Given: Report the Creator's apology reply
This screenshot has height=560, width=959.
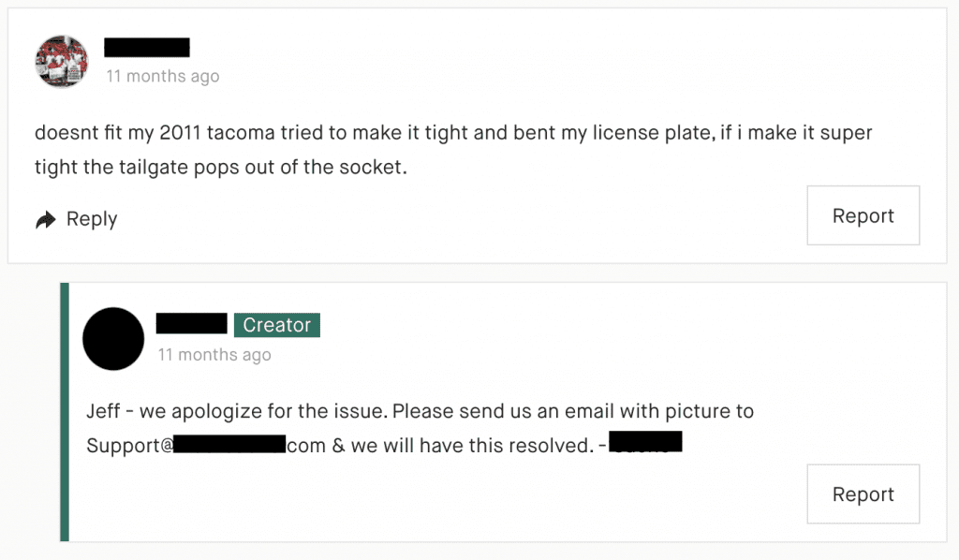Looking at the screenshot, I should point(863,494).
